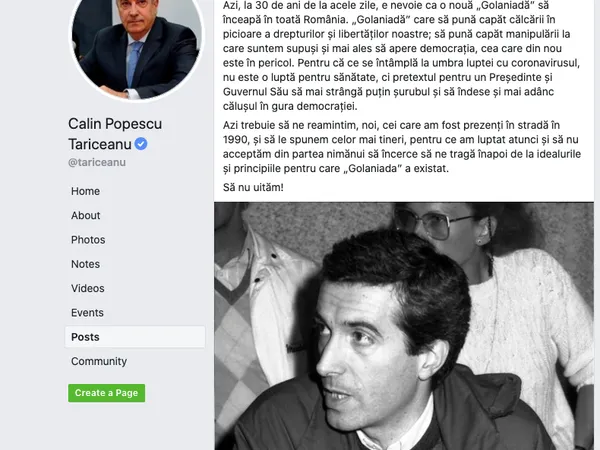Open the Photos section

tap(88, 240)
